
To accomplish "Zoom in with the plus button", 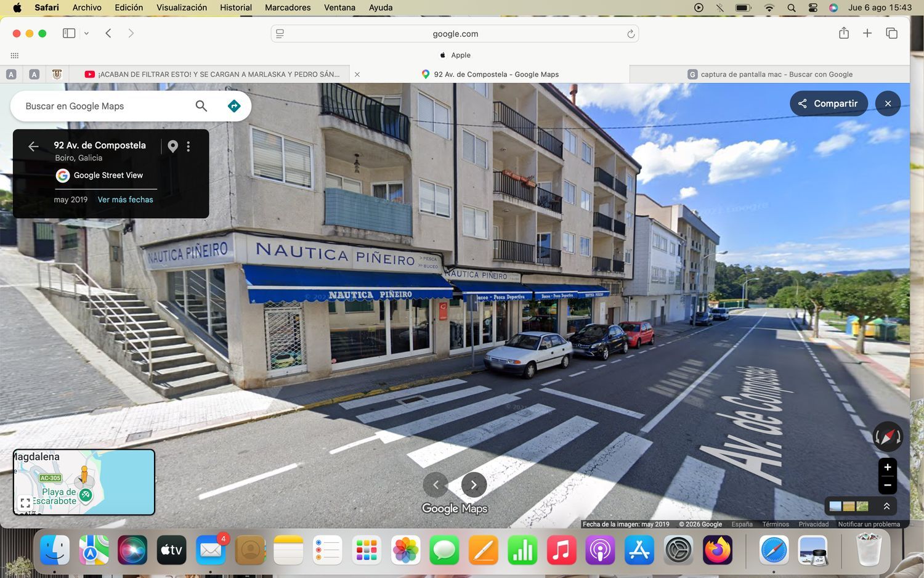I will pyautogui.click(x=888, y=467).
